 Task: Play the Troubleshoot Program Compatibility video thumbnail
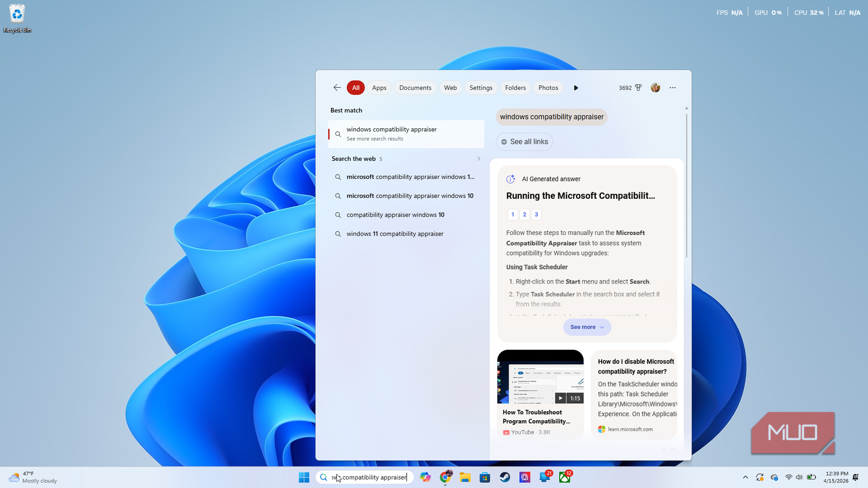[x=540, y=377]
